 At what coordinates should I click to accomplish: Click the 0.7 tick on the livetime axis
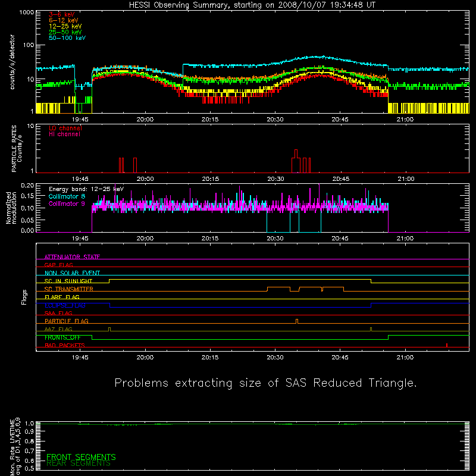30,450
